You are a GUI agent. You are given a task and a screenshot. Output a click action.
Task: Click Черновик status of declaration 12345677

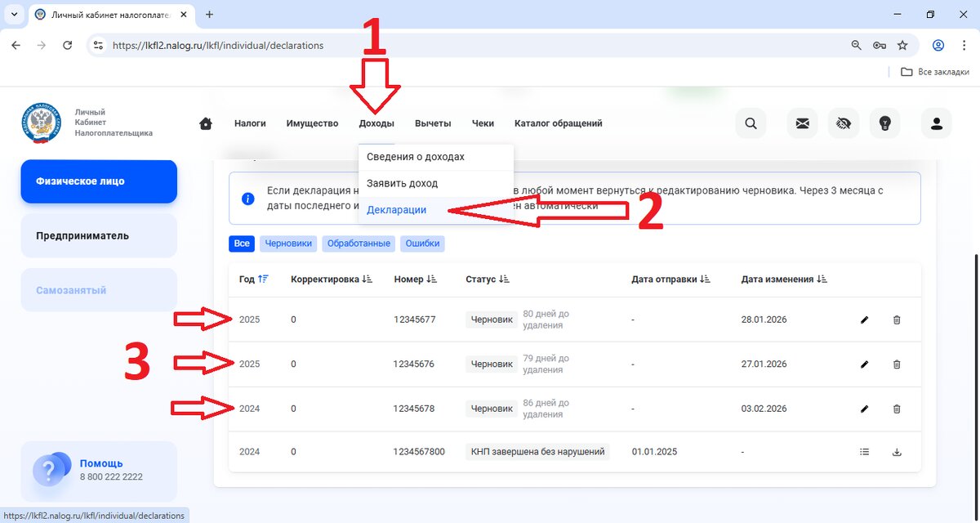click(x=492, y=320)
